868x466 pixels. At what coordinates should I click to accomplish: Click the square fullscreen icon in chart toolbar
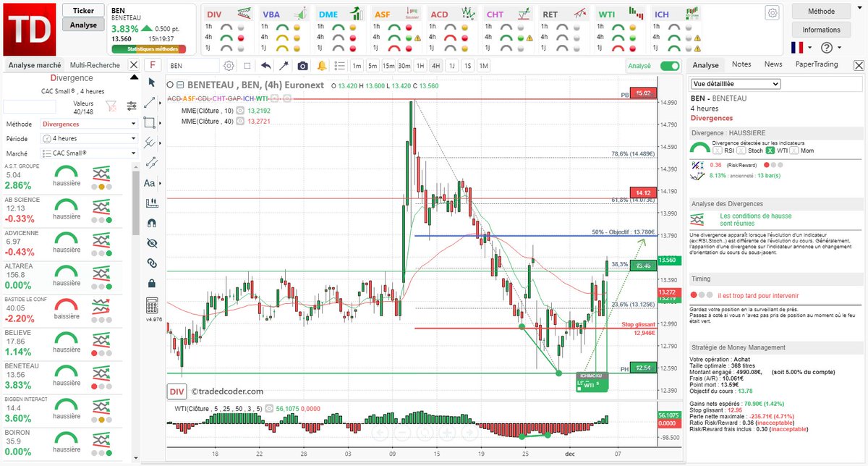[247, 65]
